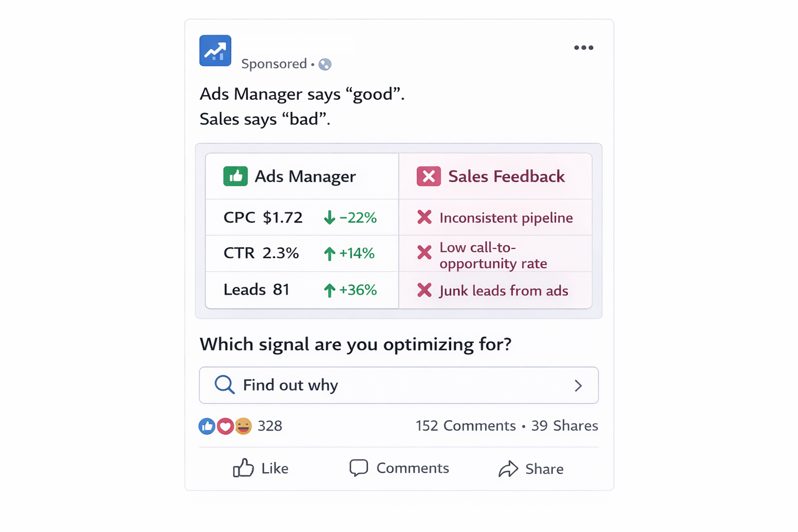798x532 pixels.
Task: Click the Comments action below the post
Action: pyautogui.click(x=399, y=468)
